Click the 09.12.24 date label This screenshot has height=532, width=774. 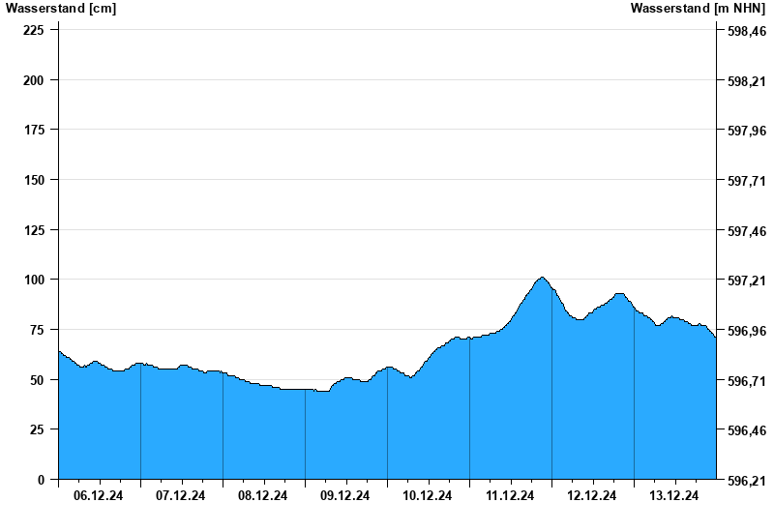344,495
